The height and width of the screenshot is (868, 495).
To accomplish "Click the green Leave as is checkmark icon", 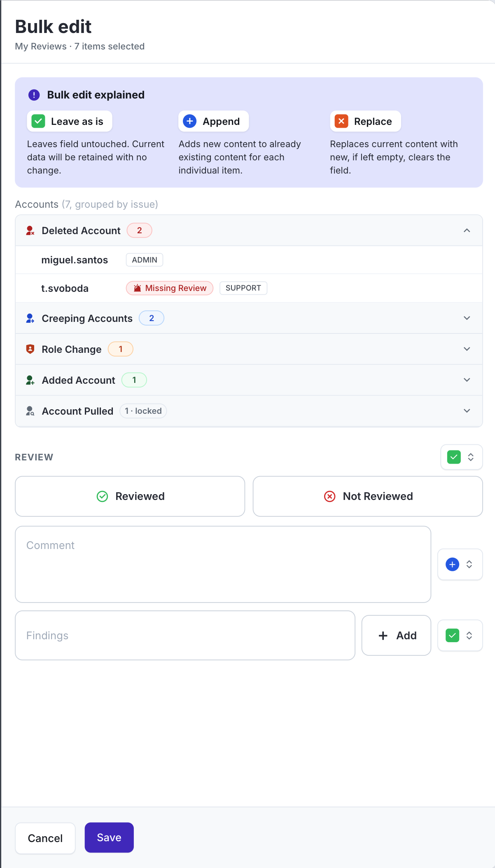I will (38, 122).
